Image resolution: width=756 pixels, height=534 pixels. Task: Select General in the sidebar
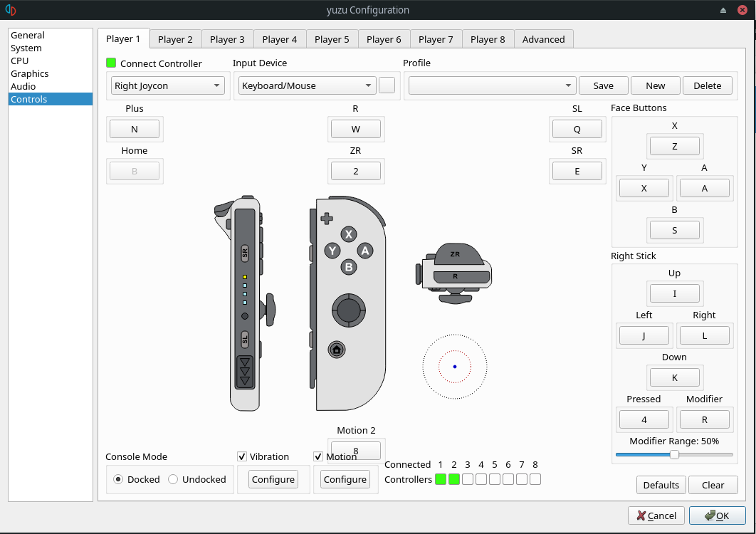(x=50, y=35)
